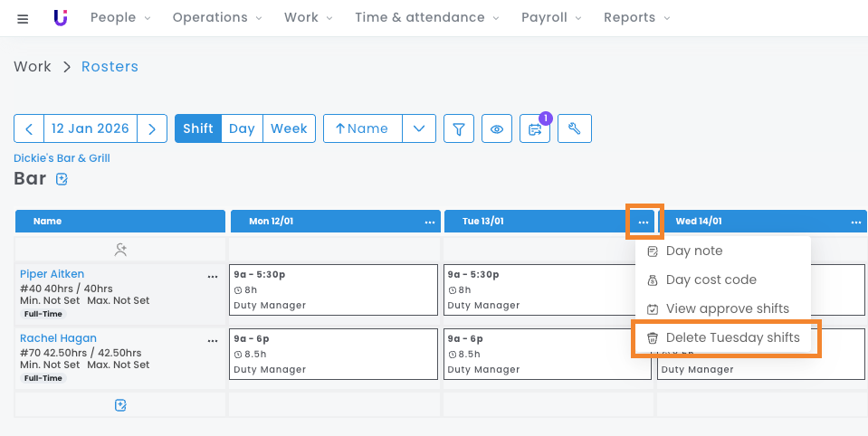Go to next date with right arrow

pyautogui.click(x=152, y=128)
